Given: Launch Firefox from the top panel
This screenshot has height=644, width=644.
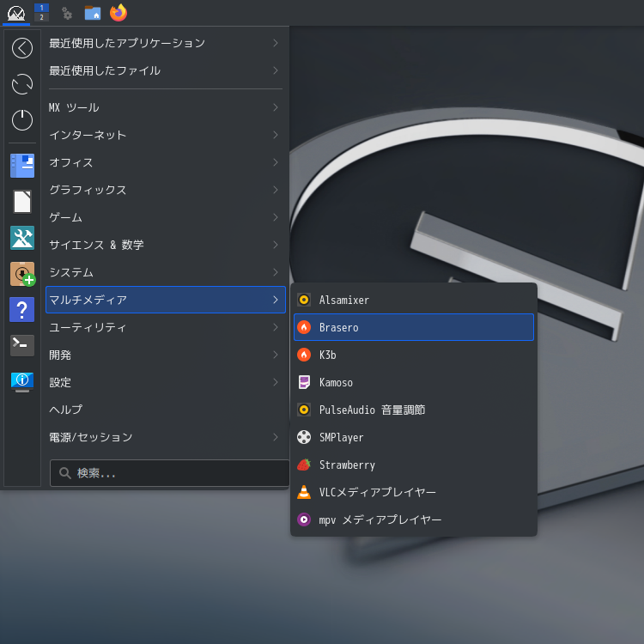Looking at the screenshot, I should coord(118,13).
